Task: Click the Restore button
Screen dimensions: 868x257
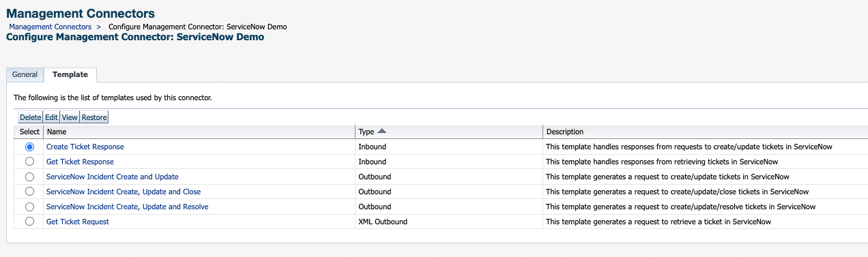Action: [95, 117]
